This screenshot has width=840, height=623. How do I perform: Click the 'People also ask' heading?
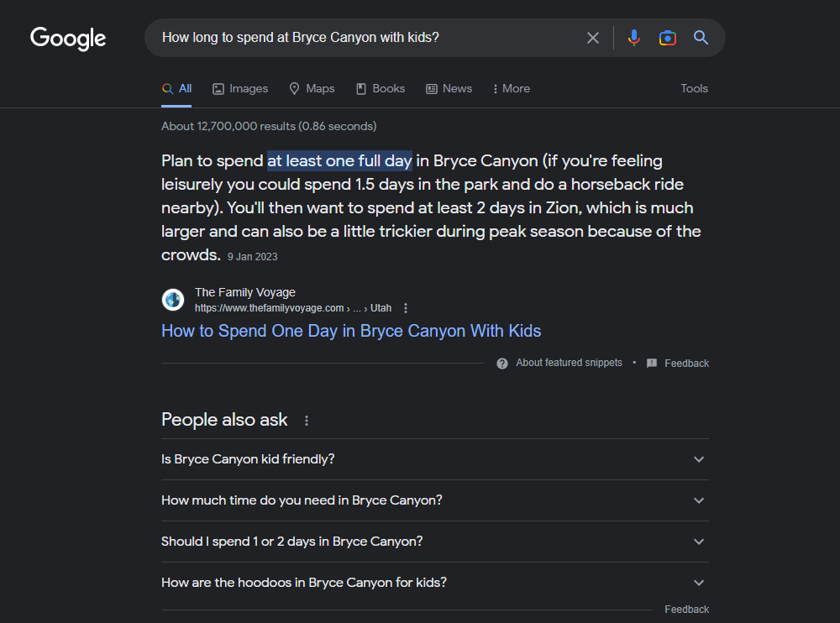pyautogui.click(x=224, y=420)
